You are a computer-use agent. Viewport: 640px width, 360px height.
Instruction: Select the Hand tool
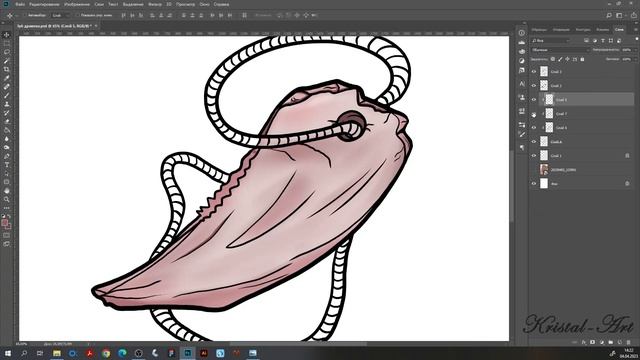coord(7,191)
